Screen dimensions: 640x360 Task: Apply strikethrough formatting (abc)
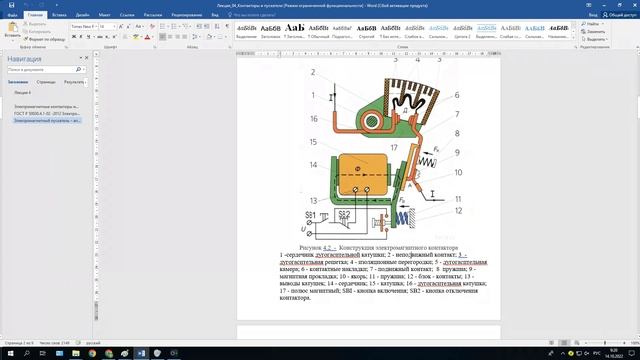pos(100,37)
